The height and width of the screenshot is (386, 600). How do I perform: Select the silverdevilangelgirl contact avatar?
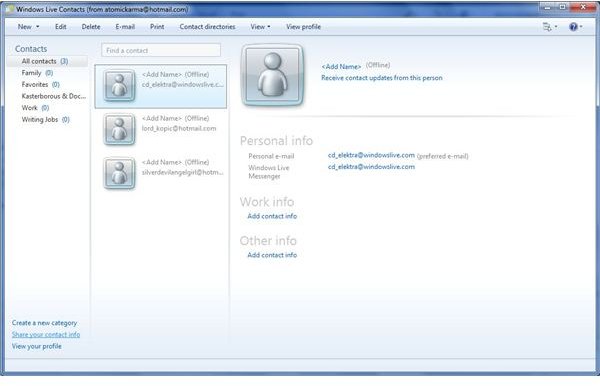click(119, 173)
